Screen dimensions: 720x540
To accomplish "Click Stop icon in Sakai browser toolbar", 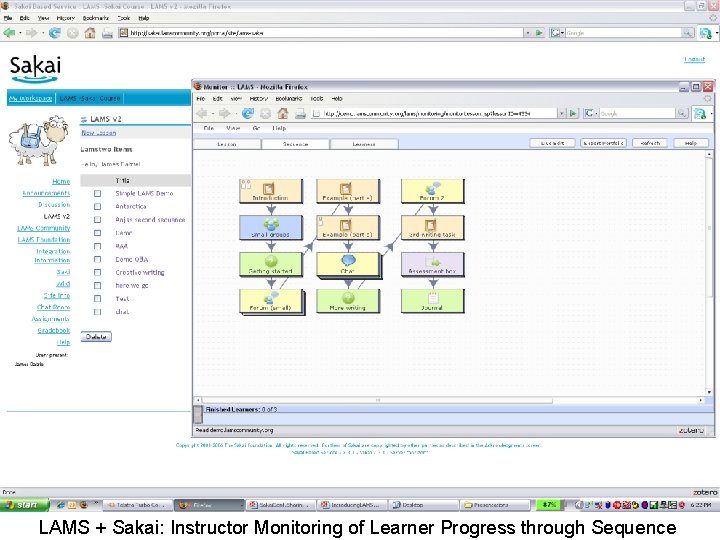I will click(73, 33).
